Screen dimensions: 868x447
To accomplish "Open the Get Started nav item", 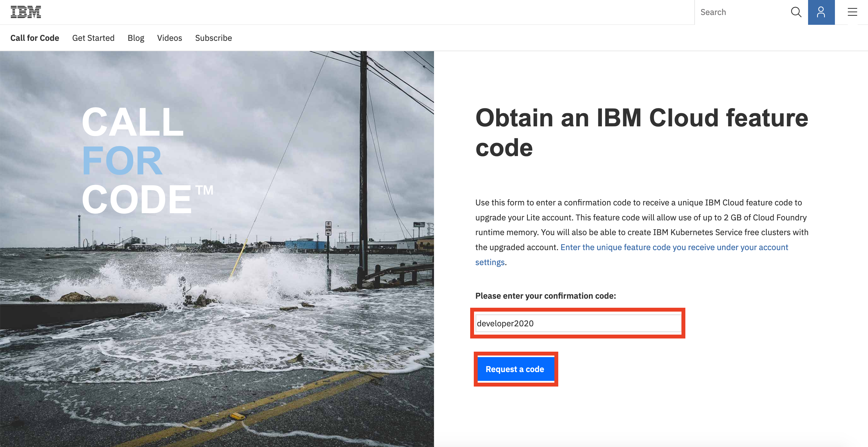I will (x=93, y=38).
